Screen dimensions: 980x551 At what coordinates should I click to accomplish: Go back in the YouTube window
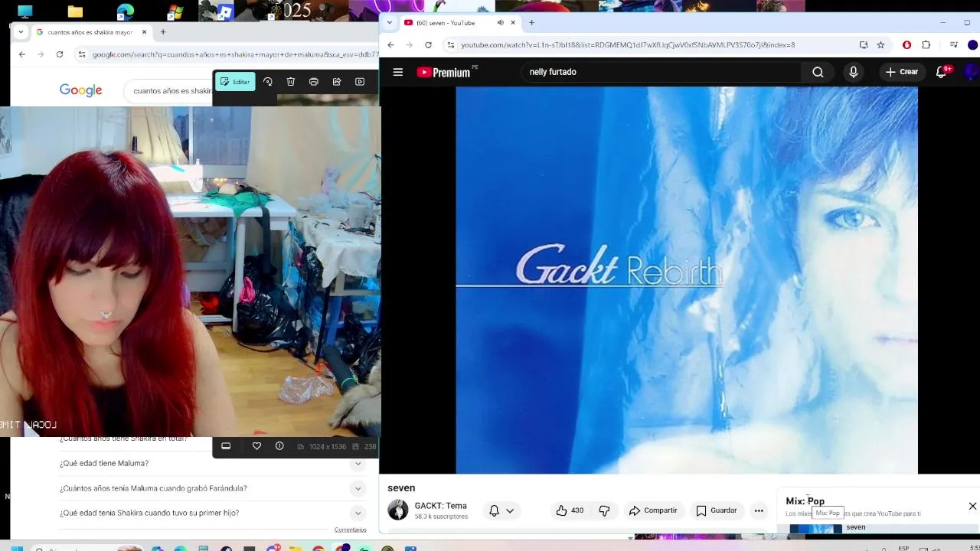pos(390,45)
